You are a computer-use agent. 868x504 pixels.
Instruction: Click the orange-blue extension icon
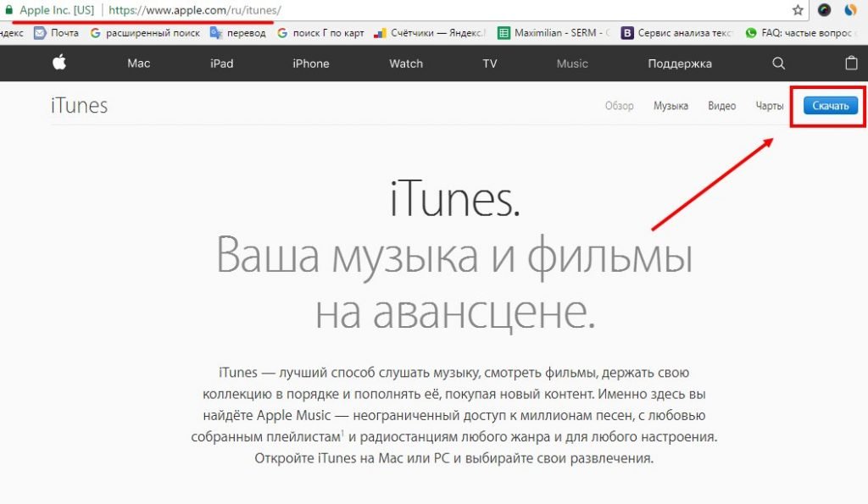(x=852, y=10)
